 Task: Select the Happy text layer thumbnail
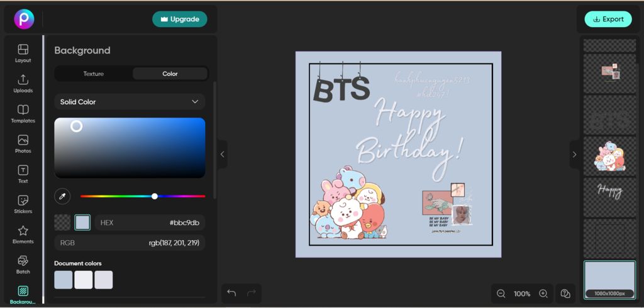[x=609, y=197]
